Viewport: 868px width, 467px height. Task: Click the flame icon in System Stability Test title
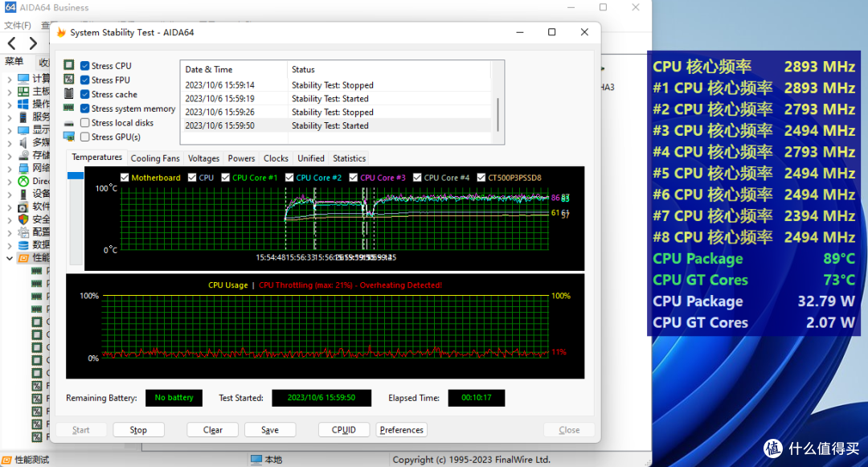point(61,33)
